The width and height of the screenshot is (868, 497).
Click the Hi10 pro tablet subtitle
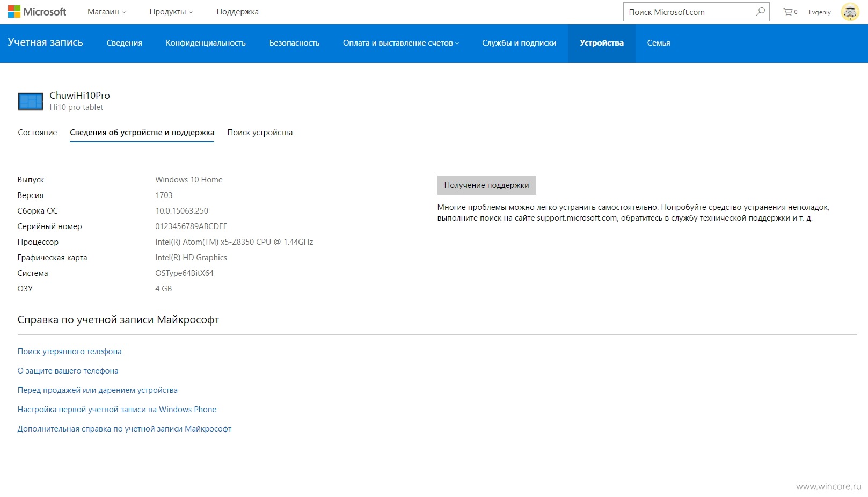pyautogui.click(x=76, y=107)
